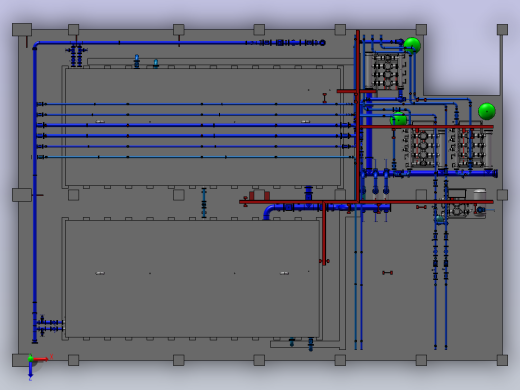Pick the blue elbow pipe above lower basin

click(x=269, y=212)
